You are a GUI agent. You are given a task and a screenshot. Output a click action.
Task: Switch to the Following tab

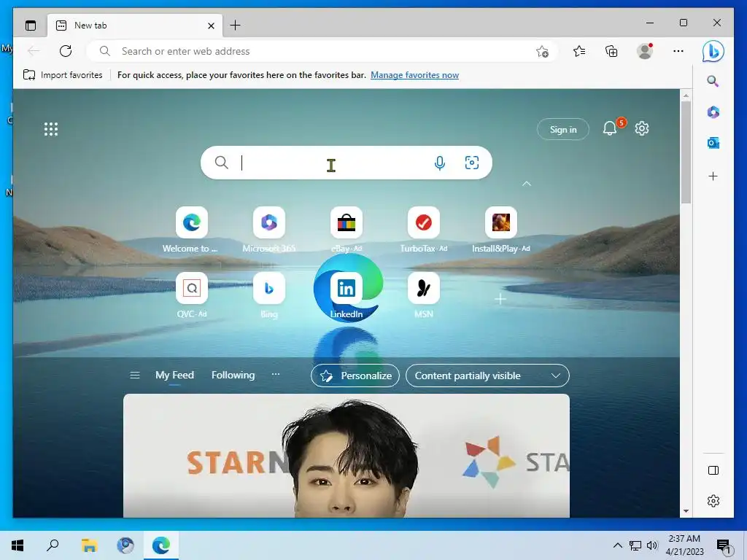233,376
